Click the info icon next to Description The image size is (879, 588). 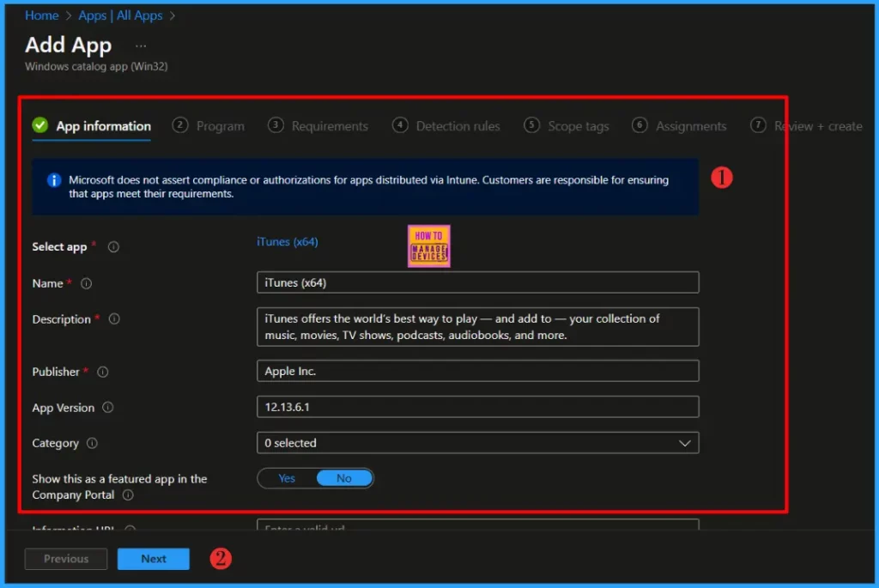(x=114, y=319)
